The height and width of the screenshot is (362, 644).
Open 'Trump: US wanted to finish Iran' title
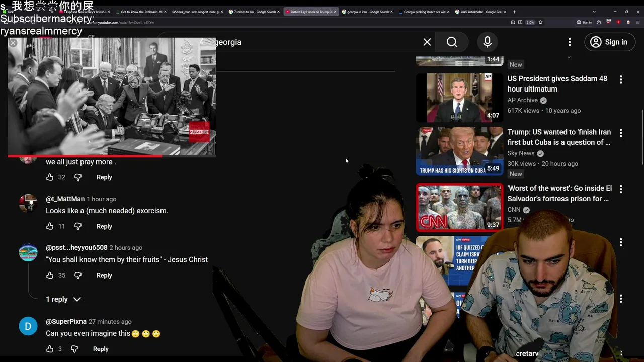pos(559,137)
